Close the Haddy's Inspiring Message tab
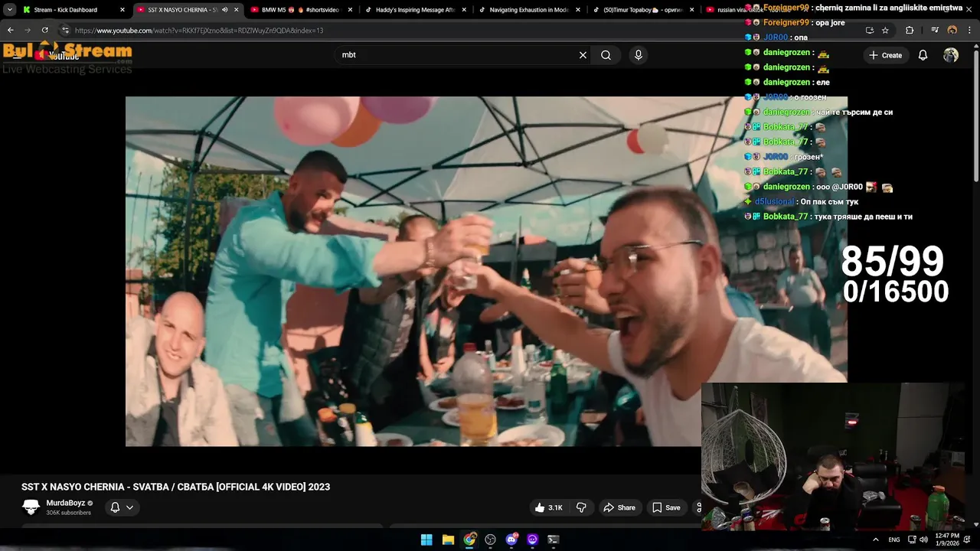 pyautogui.click(x=465, y=10)
